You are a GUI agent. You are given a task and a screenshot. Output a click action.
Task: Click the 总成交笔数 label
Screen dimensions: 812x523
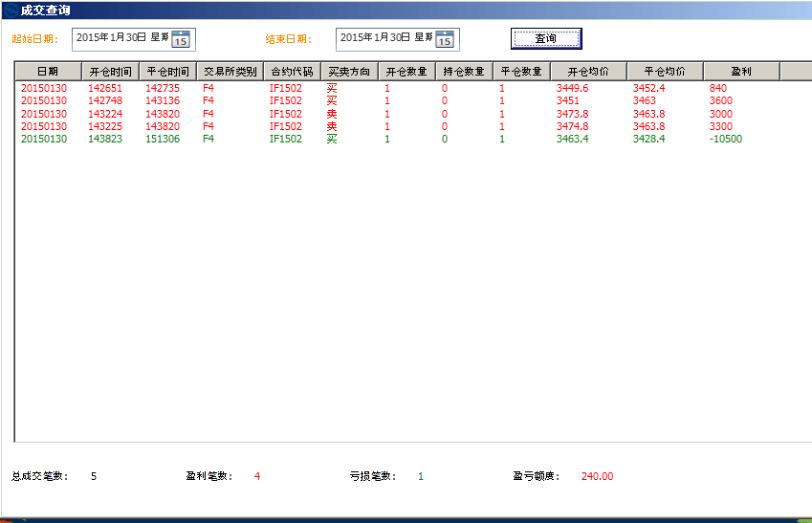(40, 476)
